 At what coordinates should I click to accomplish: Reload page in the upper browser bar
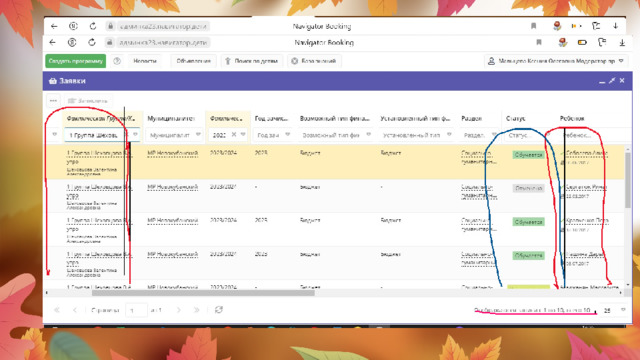tap(93, 26)
